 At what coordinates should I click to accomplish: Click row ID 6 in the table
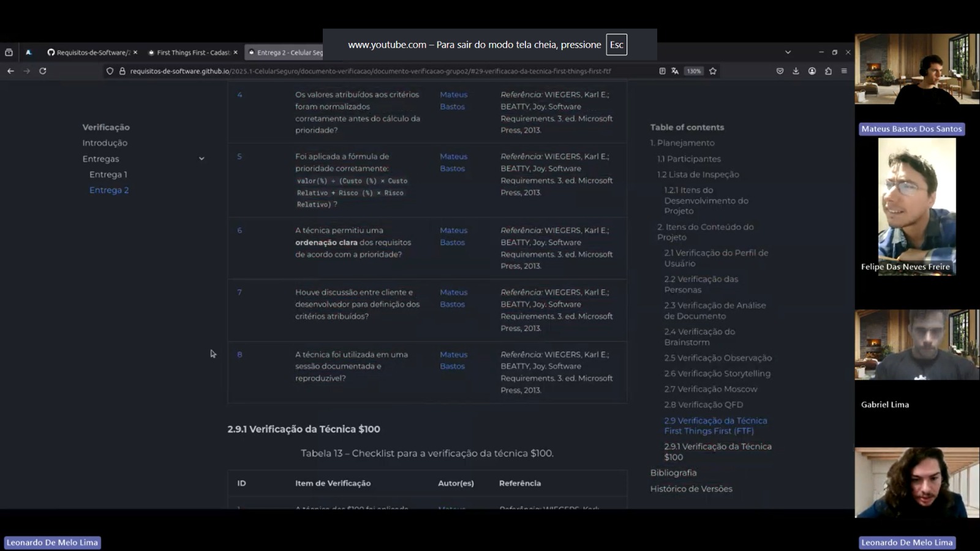point(239,230)
